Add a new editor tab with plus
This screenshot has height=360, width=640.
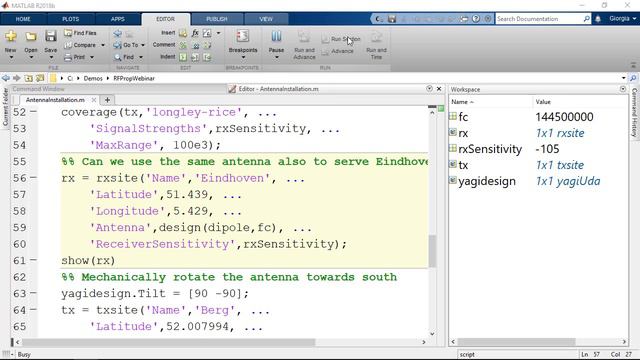107,100
